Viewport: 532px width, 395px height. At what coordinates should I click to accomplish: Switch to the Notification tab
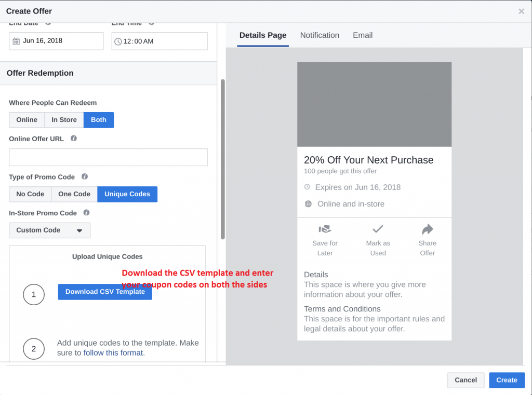[x=320, y=35]
